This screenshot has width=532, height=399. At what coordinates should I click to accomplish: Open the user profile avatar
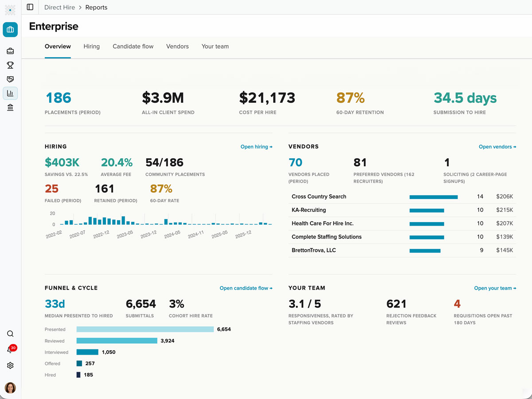[x=10, y=388]
